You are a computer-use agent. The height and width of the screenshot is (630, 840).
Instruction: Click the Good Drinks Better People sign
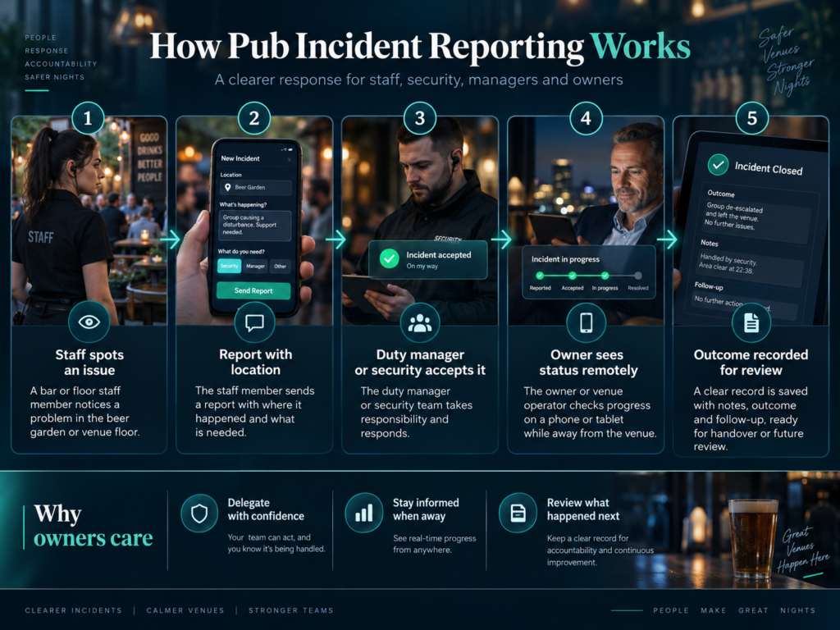[149, 157]
